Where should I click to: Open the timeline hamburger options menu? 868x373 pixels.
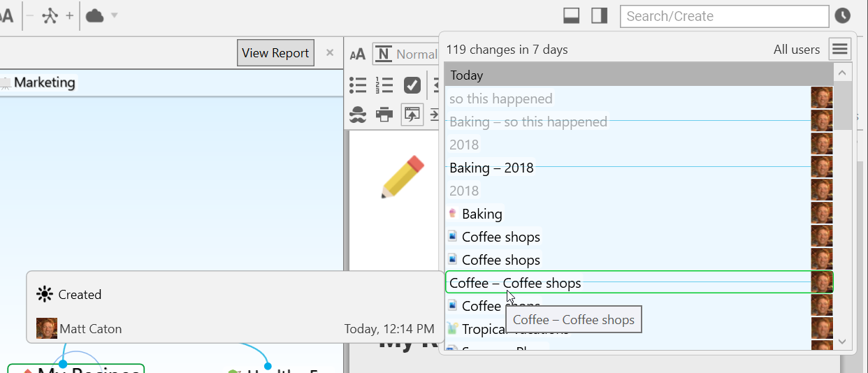pos(839,50)
